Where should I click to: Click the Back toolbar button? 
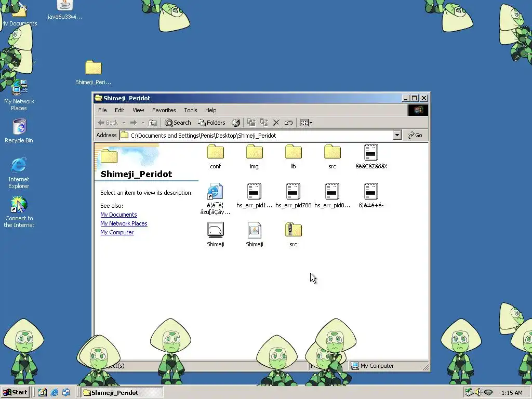pos(108,123)
